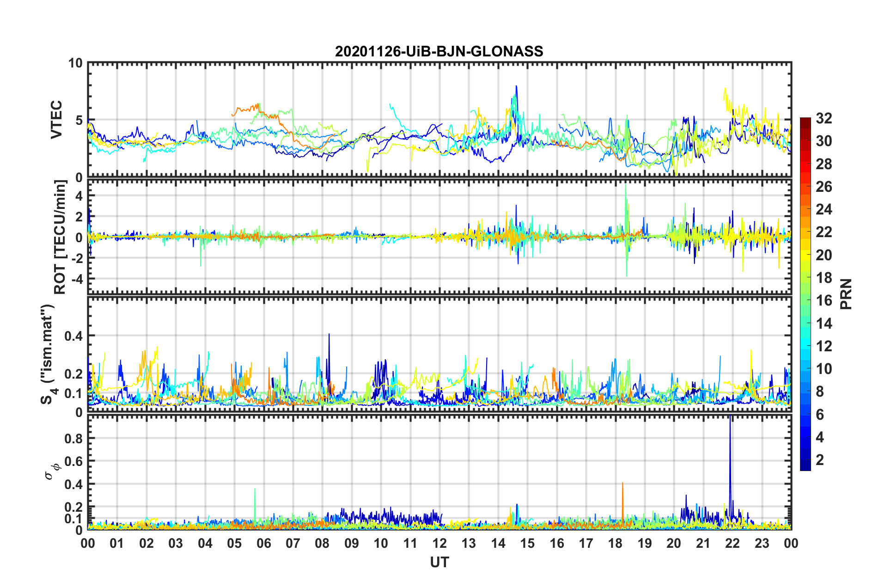Click the 12 hour tick on UT axis
The height and width of the screenshot is (588, 879).
pyautogui.click(x=439, y=543)
